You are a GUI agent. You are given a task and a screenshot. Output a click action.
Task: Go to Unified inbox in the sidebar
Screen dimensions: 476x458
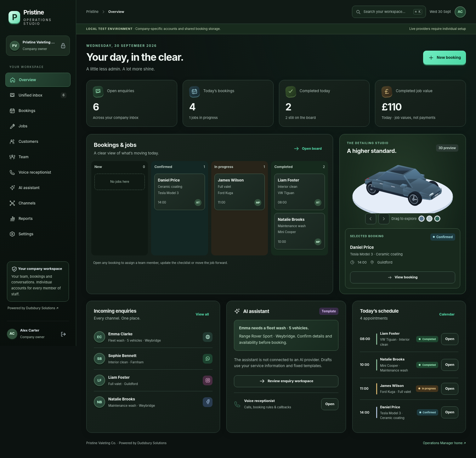tap(38, 95)
